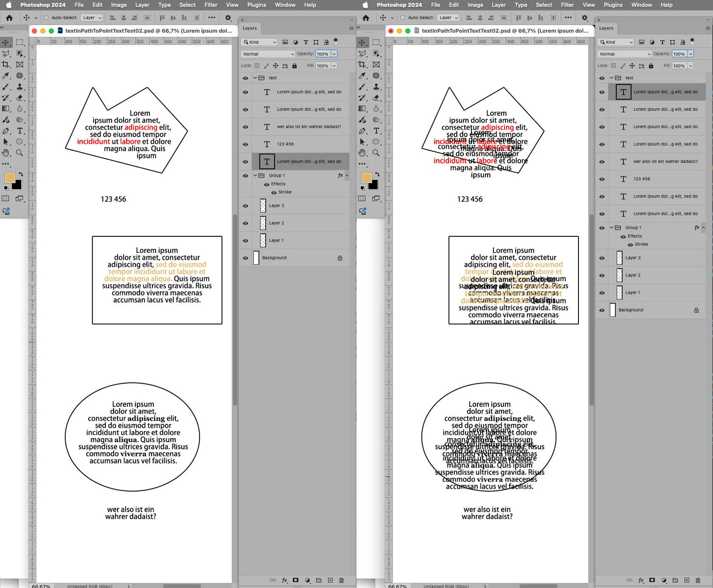Open Plugins menu in right menu bar
Image resolution: width=713 pixels, height=588 pixels.
[613, 5]
